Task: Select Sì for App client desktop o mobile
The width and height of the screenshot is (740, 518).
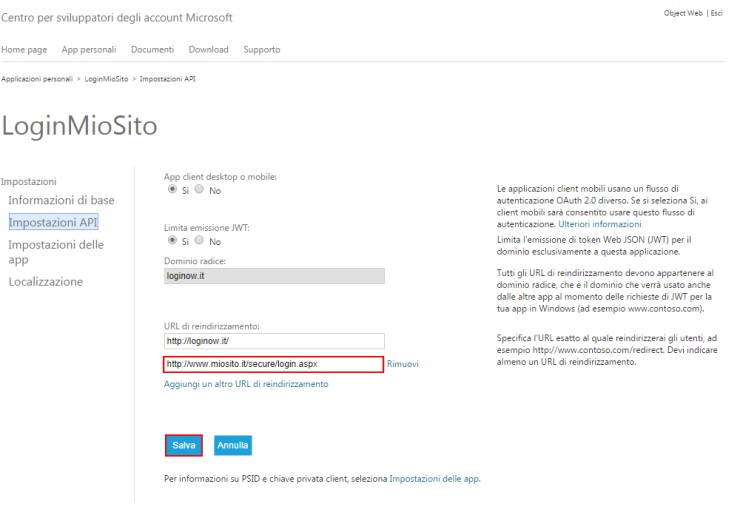Action: click(172, 189)
